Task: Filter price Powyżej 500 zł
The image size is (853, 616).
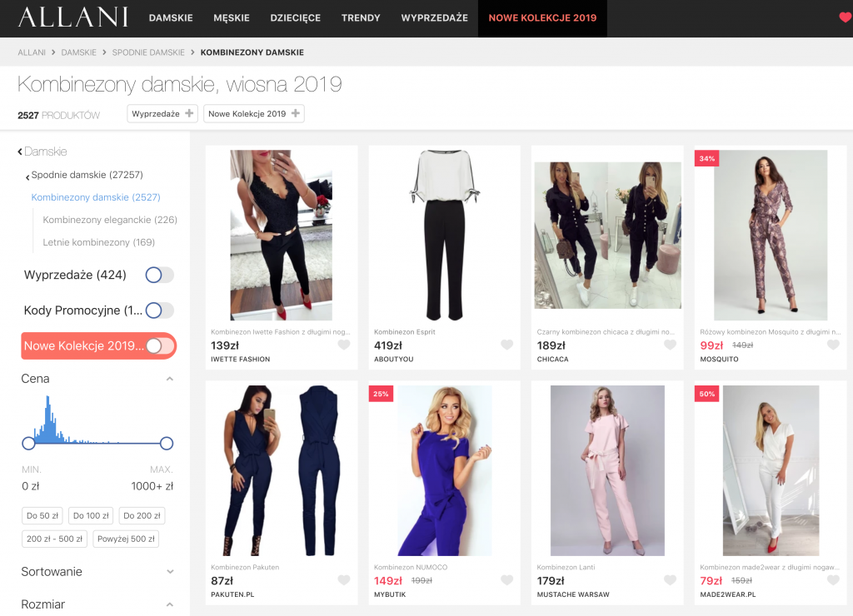Action: 127,539
